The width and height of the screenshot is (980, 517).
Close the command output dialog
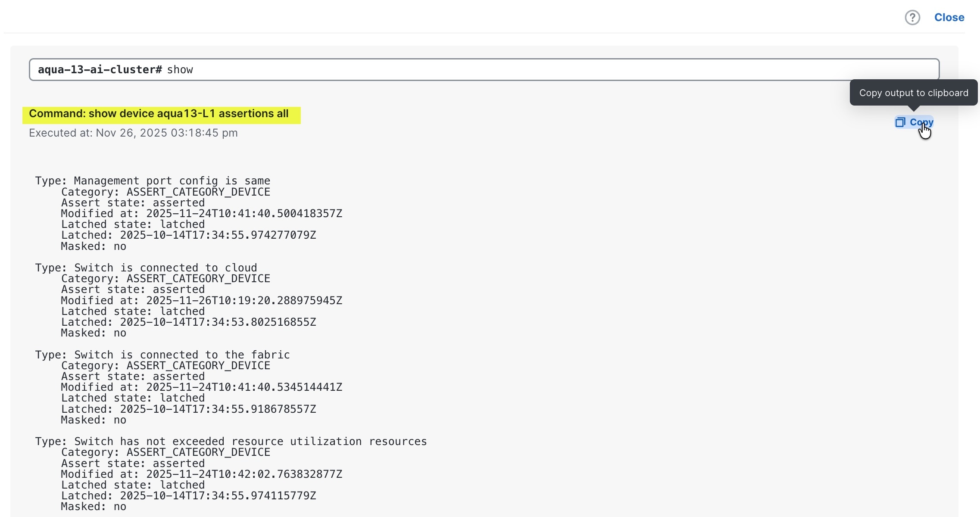pos(949,17)
